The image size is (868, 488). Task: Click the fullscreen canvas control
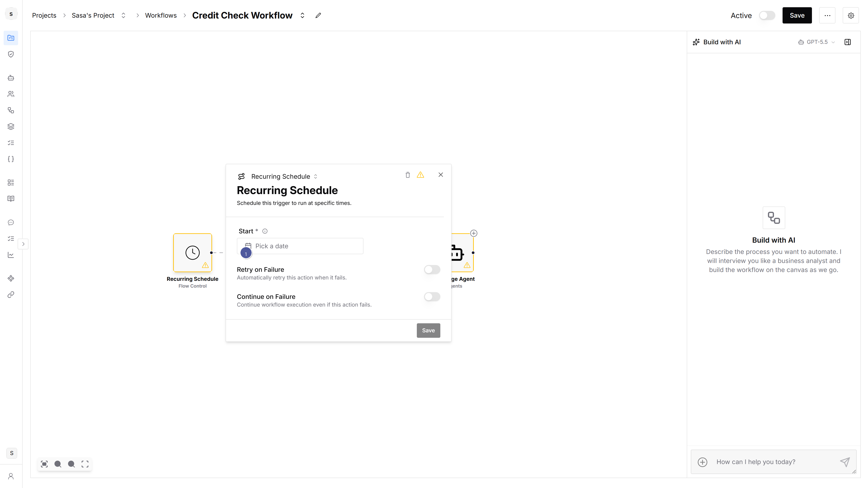coord(85,464)
